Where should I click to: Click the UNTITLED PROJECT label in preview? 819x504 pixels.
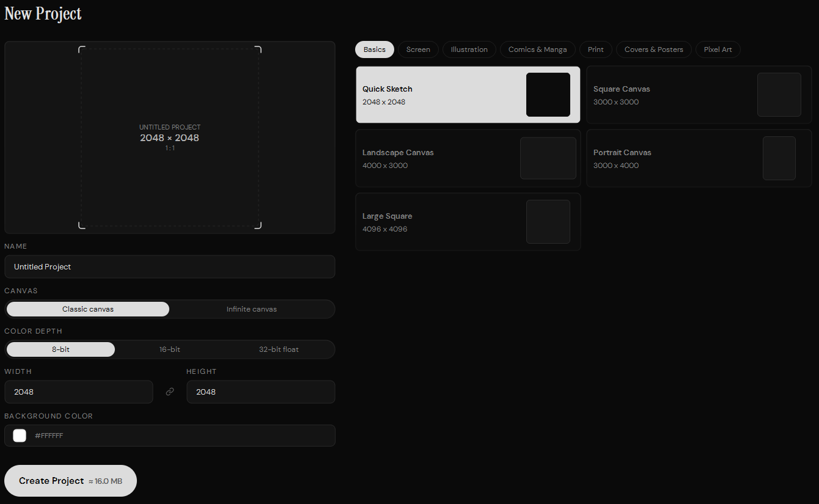point(170,127)
